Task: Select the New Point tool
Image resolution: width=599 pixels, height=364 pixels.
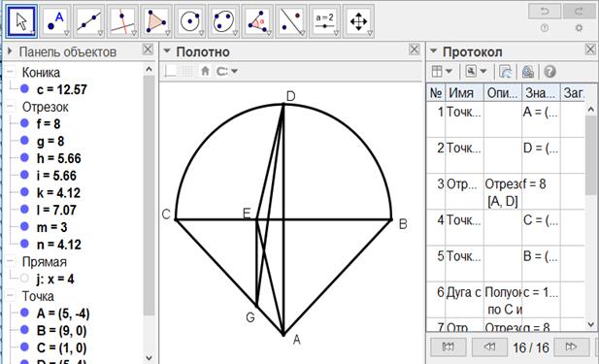Action: (55, 21)
